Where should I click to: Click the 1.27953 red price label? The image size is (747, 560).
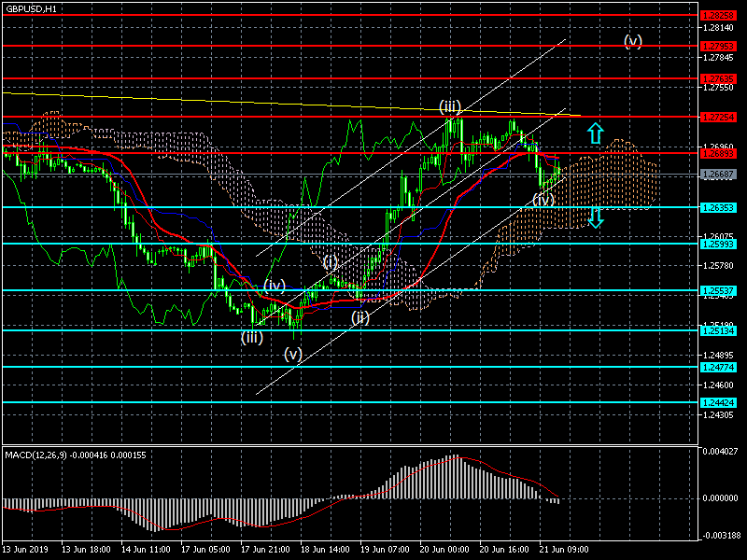point(718,46)
